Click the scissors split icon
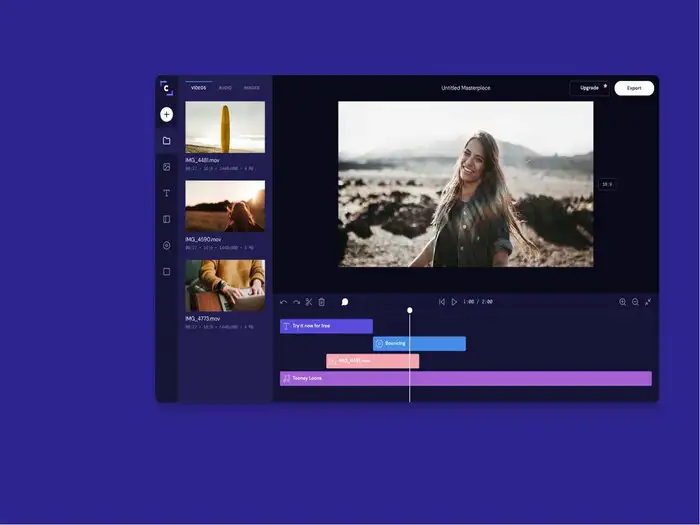The image size is (700, 525). click(x=309, y=302)
